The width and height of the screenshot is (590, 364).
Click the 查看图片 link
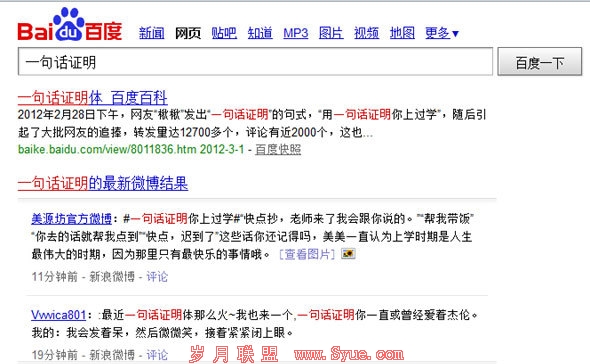coord(307,254)
